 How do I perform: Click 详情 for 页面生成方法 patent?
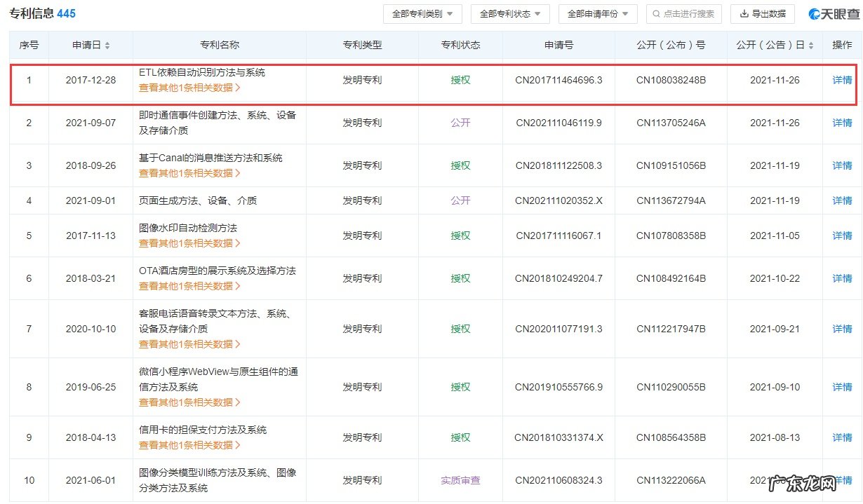coord(841,200)
